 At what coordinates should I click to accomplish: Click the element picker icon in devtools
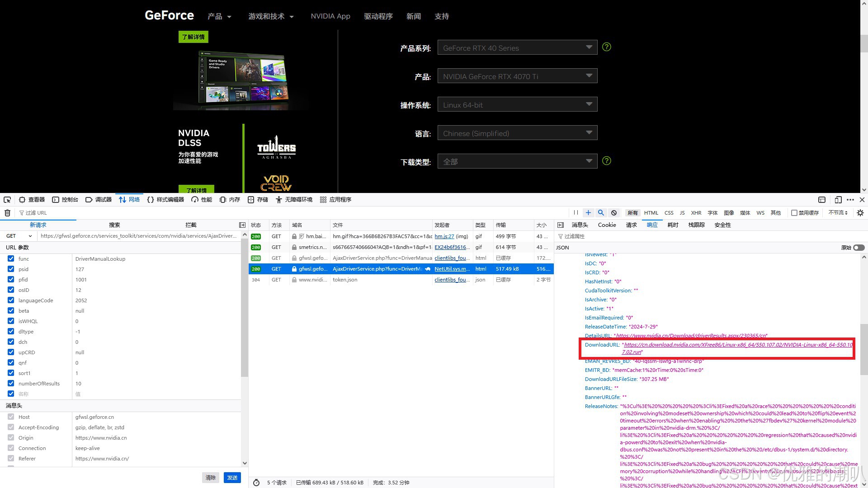(7, 200)
